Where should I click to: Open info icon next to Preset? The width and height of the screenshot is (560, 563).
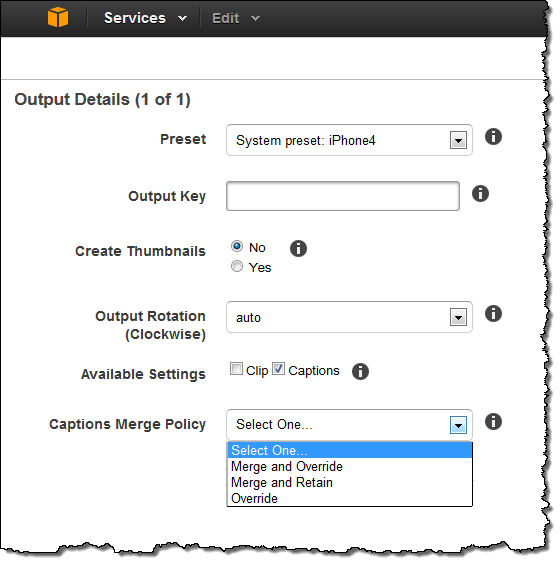tap(493, 136)
